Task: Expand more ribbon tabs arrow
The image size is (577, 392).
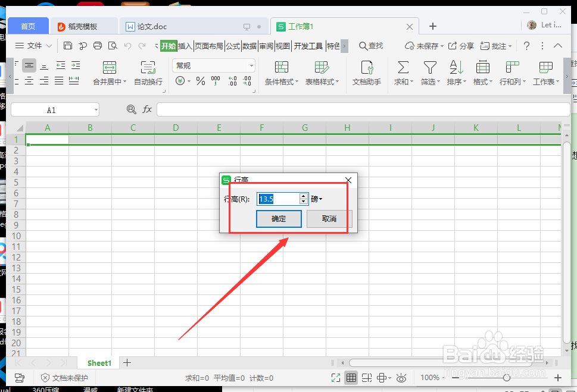Action: pyautogui.click(x=344, y=46)
